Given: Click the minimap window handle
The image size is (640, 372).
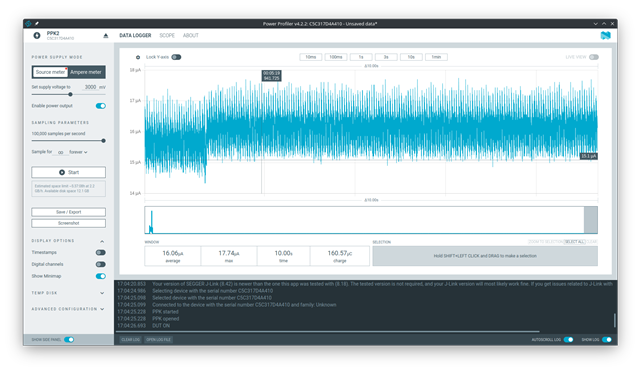Looking at the screenshot, I should (x=591, y=220).
